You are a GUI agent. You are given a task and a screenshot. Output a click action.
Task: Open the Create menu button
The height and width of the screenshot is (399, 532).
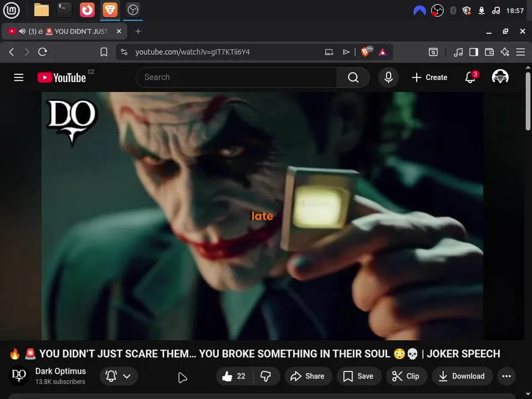coord(429,78)
